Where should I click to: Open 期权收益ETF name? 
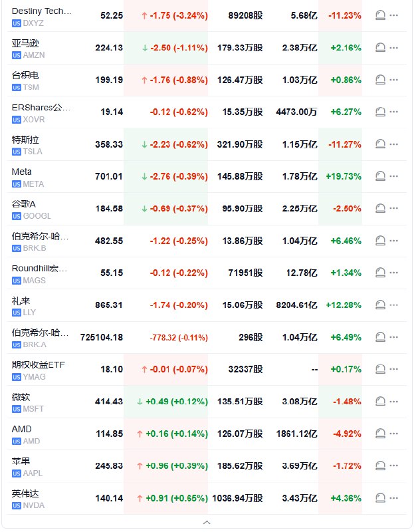pyautogui.click(x=38, y=364)
